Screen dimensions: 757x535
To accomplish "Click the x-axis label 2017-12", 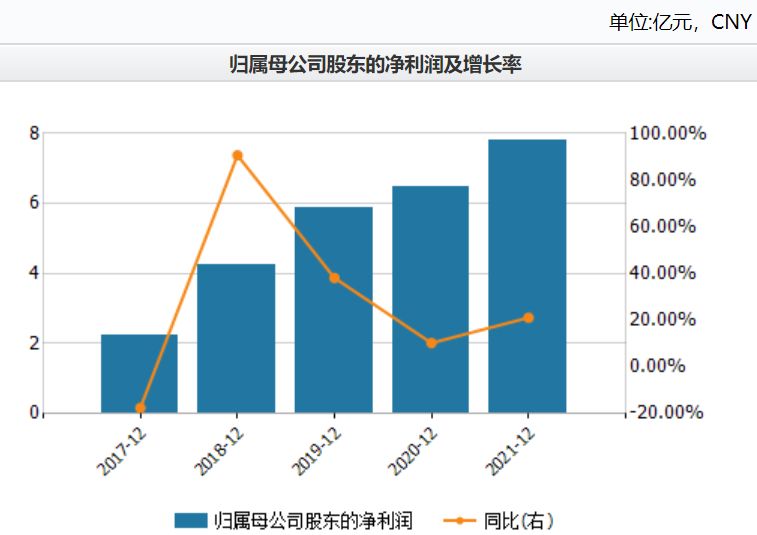I will (122, 452).
